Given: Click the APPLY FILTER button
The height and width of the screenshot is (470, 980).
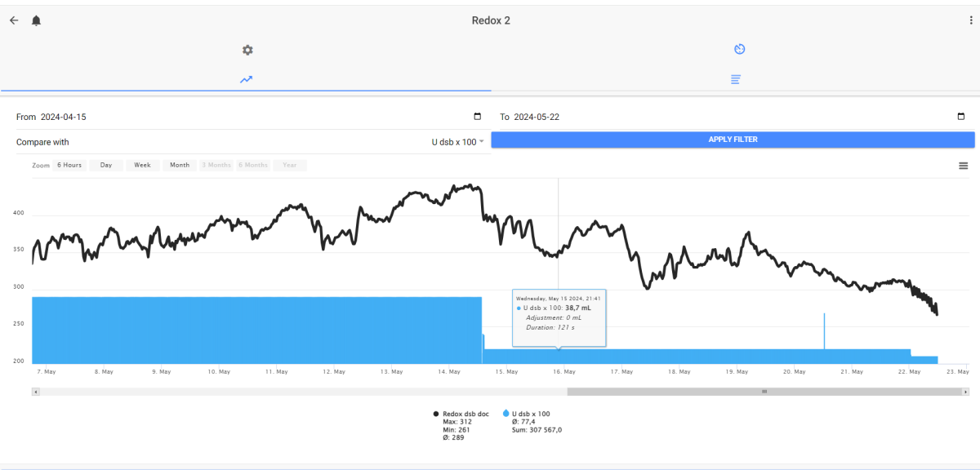Looking at the screenshot, I should coord(733,140).
